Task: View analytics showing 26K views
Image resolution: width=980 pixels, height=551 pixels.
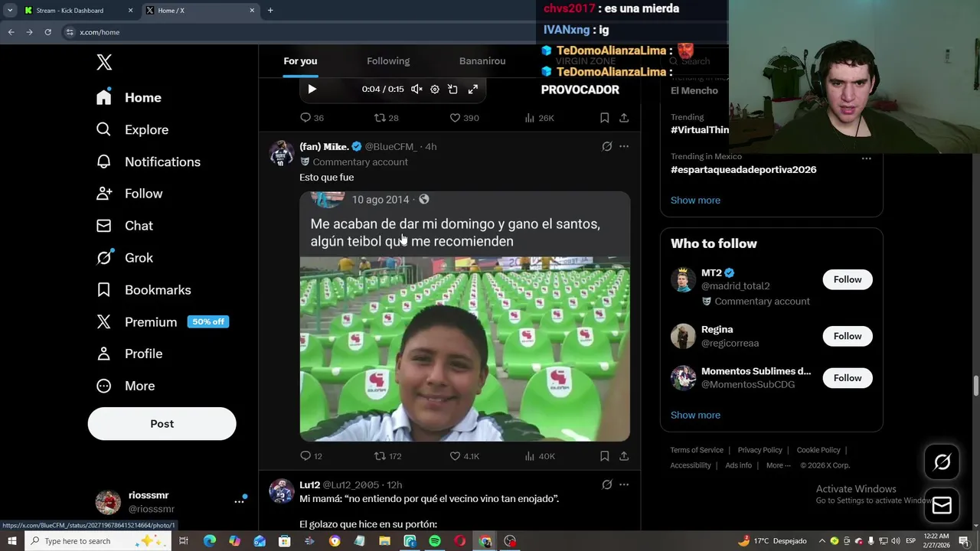Action: pos(539,118)
